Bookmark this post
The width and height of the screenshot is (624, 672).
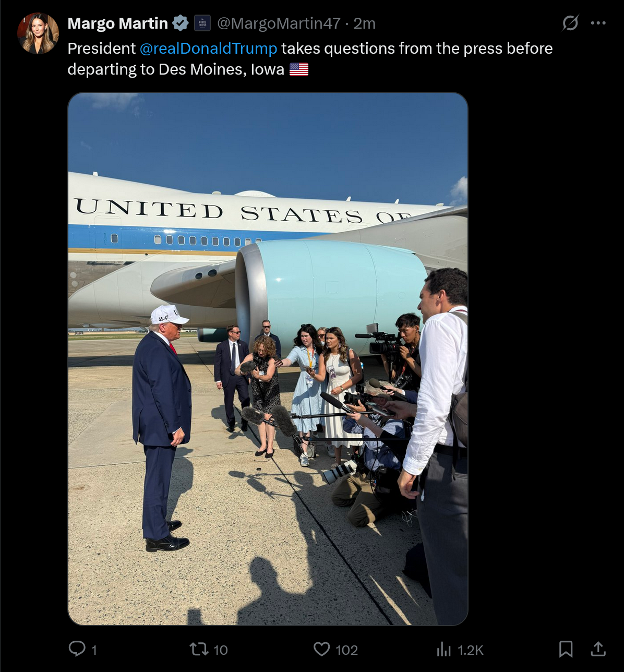[566, 649]
